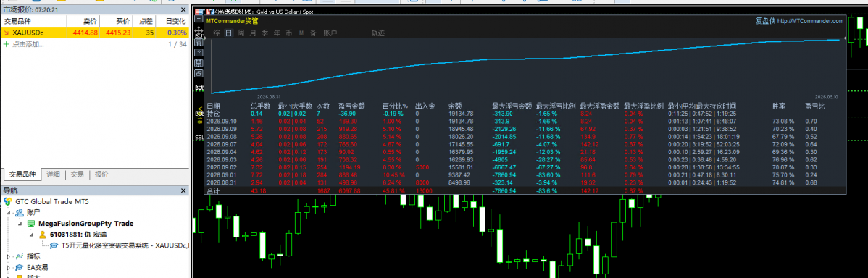Collapse the 61031881 account node
868x278 pixels.
tap(31, 235)
